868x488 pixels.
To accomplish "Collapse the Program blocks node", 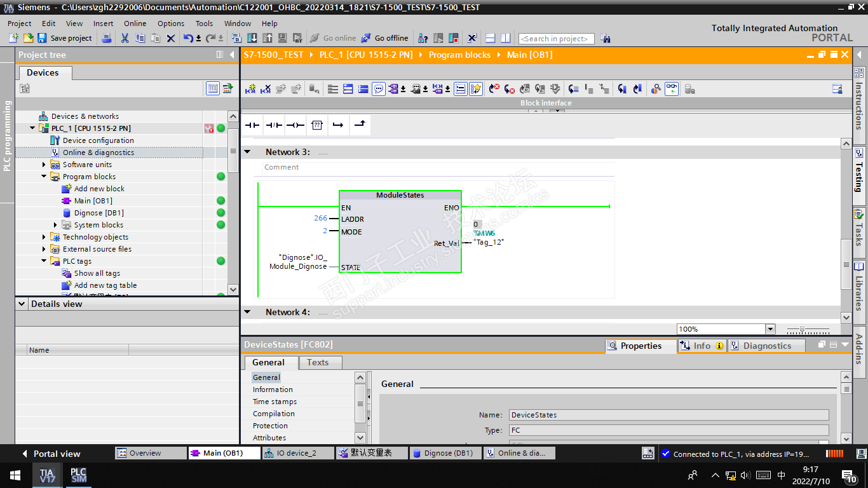I will (44, 177).
